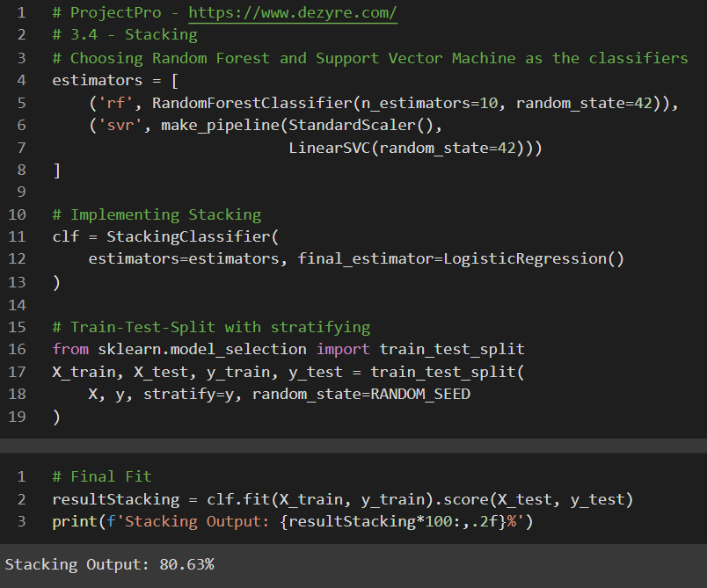Click the 'Stacking Output: 80.63%' result text

(x=109, y=564)
